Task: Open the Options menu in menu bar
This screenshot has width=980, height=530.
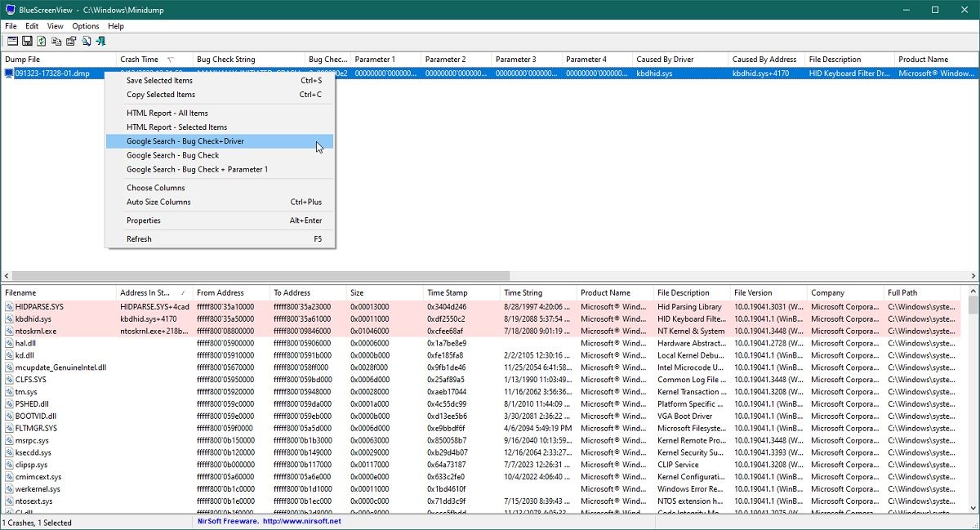Action: coord(86,26)
